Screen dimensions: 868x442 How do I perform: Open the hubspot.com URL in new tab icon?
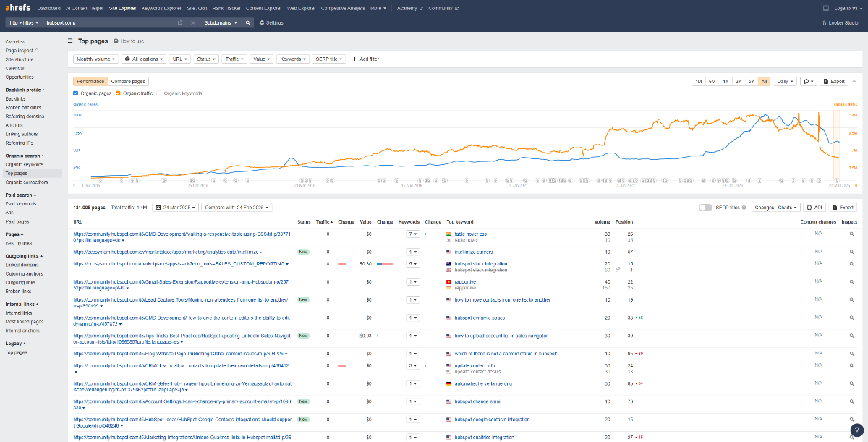coord(180,22)
